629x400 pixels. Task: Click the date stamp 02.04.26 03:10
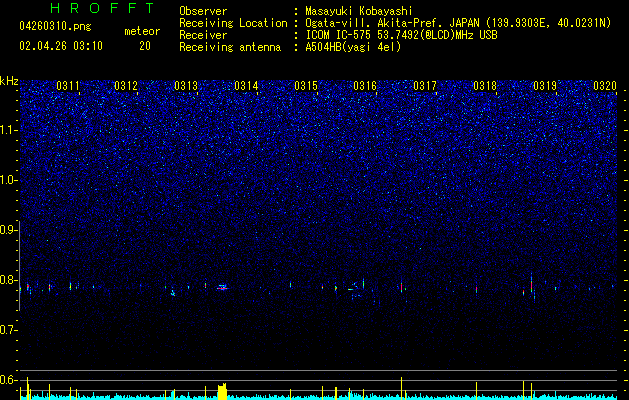(61, 46)
